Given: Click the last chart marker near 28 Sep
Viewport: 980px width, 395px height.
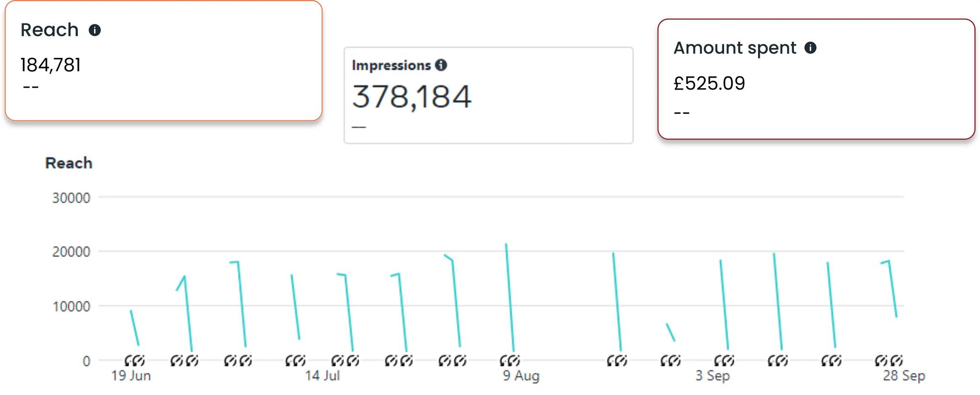Looking at the screenshot, I should [896, 360].
